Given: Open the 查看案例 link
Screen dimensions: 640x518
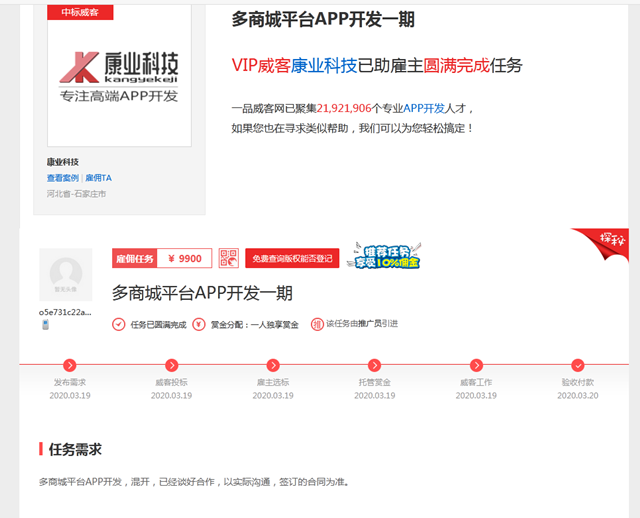Looking at the screenshot, I should click(x=62, y=178).
